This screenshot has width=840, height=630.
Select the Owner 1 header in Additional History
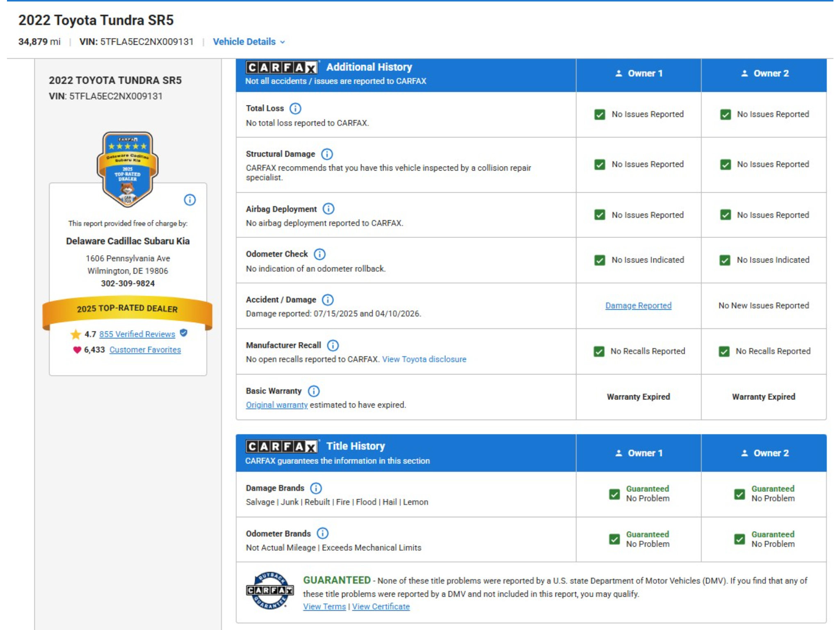pos(639,75)
